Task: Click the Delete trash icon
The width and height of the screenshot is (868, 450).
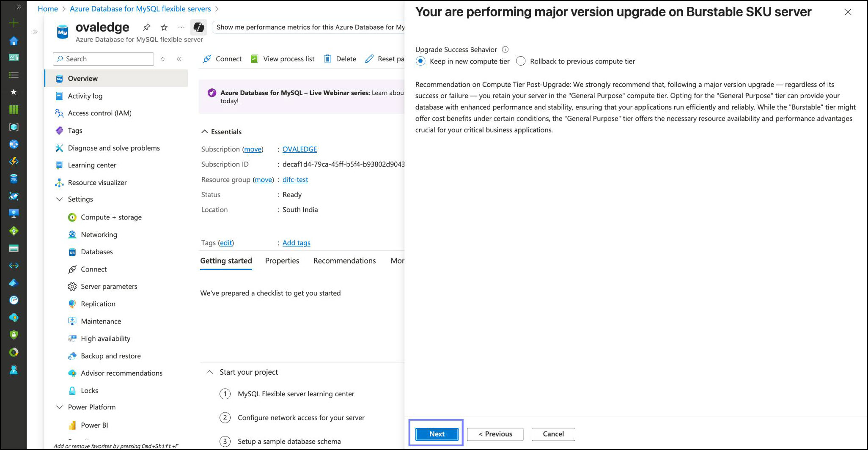Action: pos(327,59)
